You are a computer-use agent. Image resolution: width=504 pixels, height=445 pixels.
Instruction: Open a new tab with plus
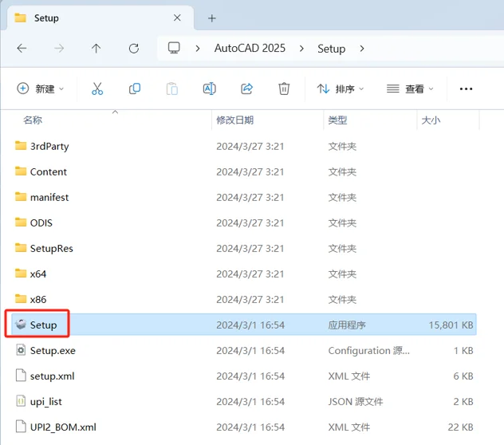212,18
